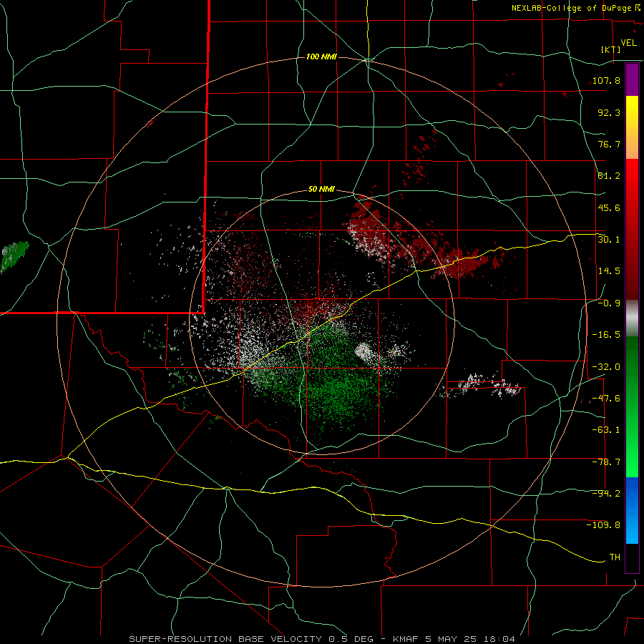Click the -78.7 velocity scale value
The width and height of the screenshot is (644, 644).
(606, 462)
